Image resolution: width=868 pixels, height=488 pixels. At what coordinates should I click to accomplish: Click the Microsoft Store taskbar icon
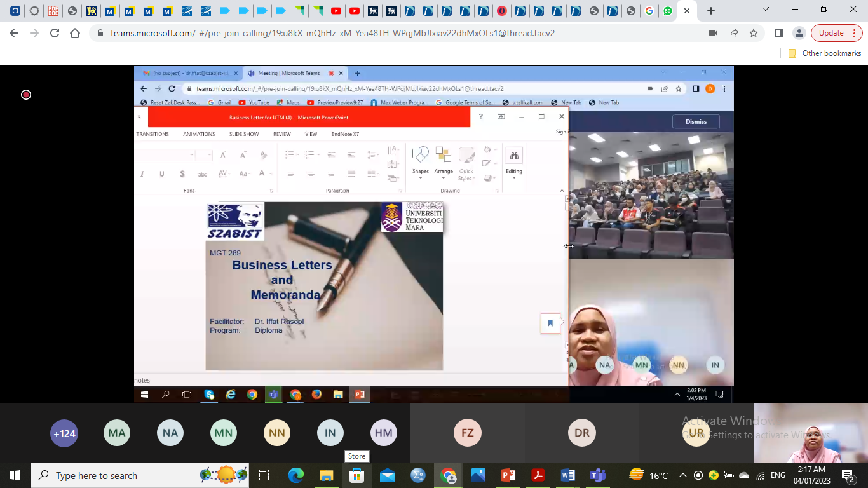click(356, 475)
